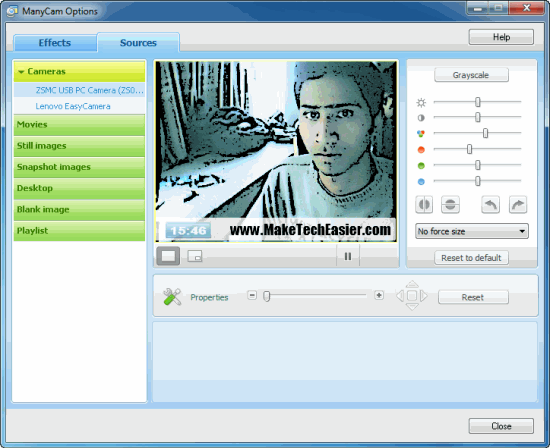Viewport: 550px width, 448px height.
Task: Expand the Movies section
Action: [x=79, y=125]
